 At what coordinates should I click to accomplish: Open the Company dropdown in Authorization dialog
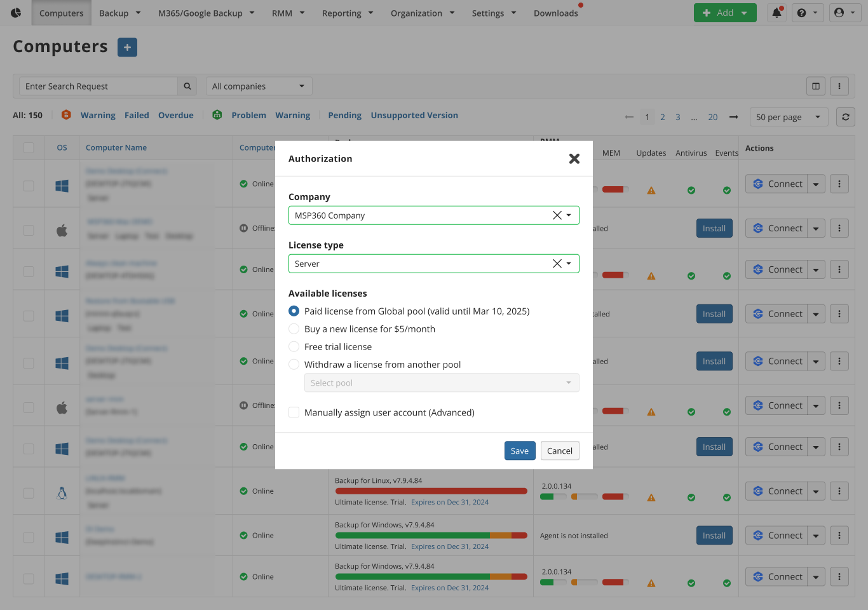[x=434, y=215]
